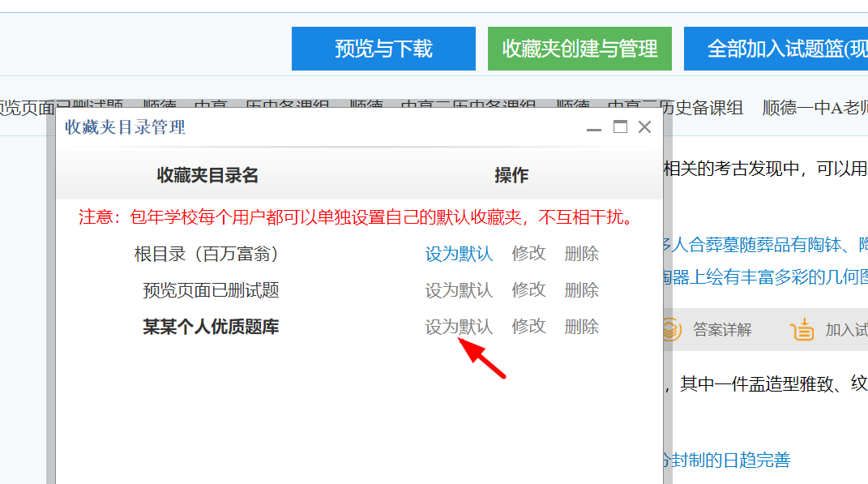This screenshot has width=868, height=484.
Task: Delete the 预览页面已删试题 folder
Action: [x=581, y=290]
